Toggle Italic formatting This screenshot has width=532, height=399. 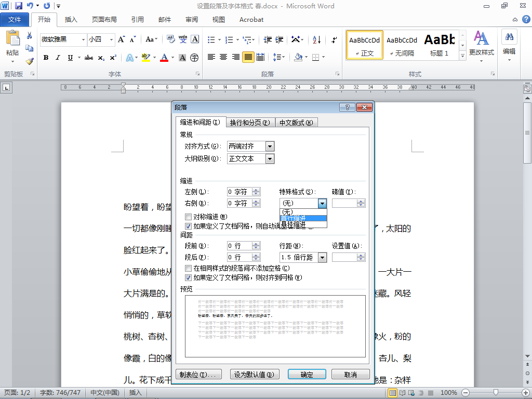click(x=58, y=58)
